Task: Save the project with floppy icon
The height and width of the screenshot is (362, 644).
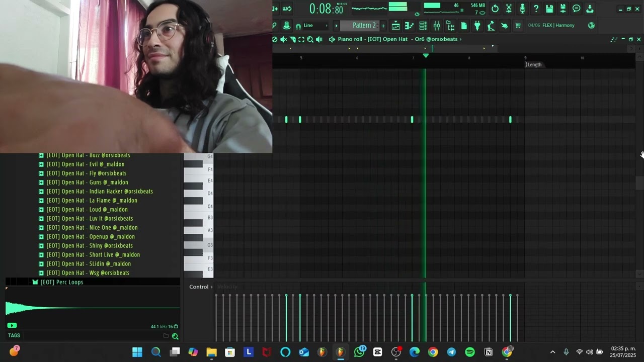Action: click(549, 9)
